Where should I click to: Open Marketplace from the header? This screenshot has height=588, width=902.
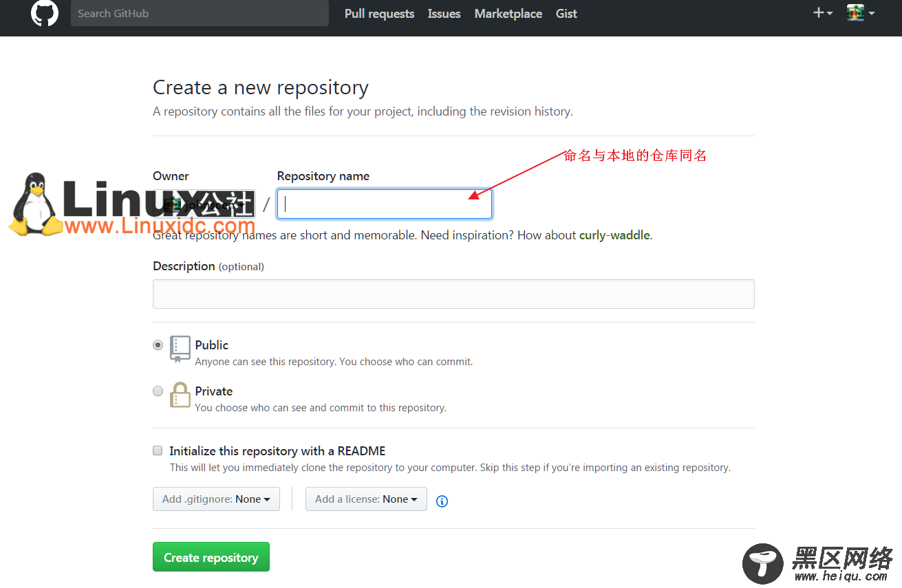(x=508, y=14)
